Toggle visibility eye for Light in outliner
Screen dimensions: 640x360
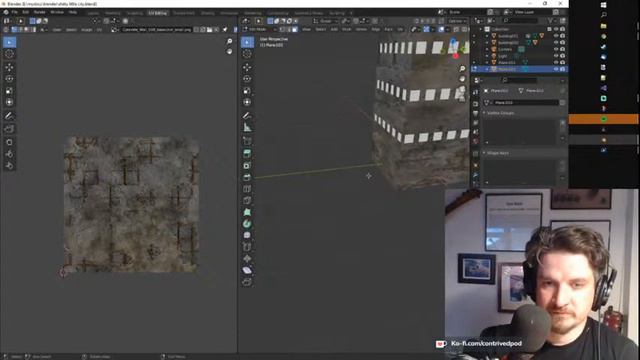(556, 56)
